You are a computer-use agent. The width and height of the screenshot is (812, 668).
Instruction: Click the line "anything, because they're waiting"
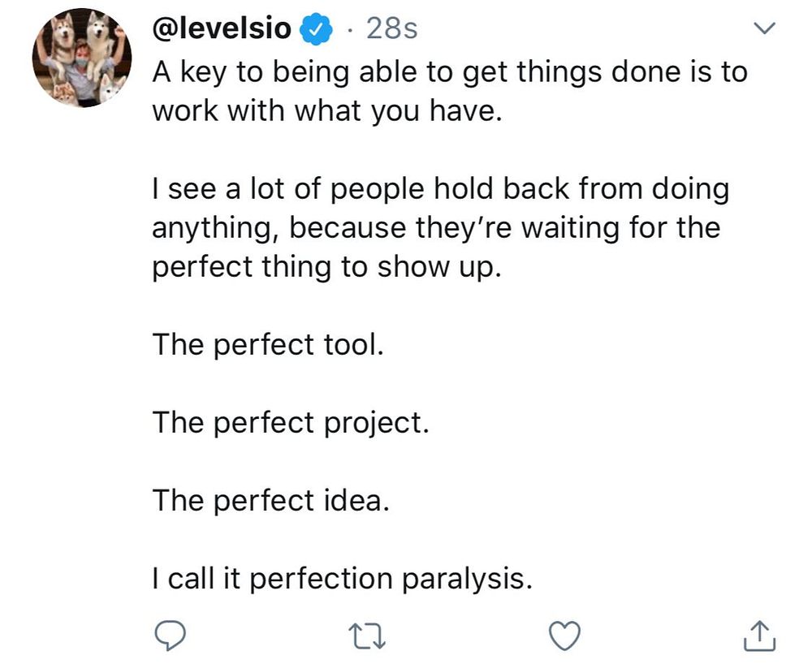click(x=435, y=228)
